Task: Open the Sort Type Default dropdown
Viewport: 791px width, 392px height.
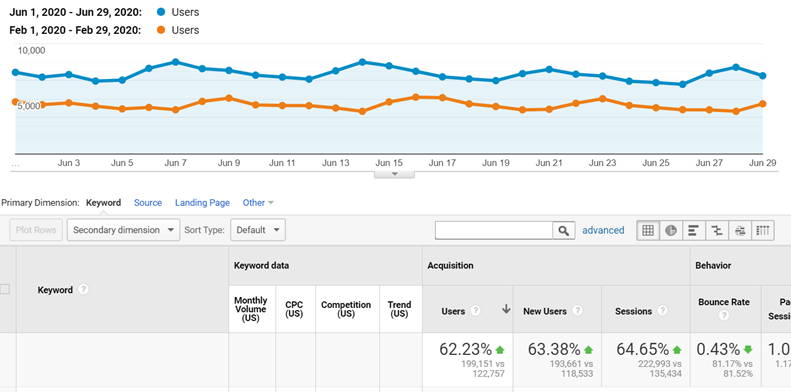Action: click(x=258, y=230)
